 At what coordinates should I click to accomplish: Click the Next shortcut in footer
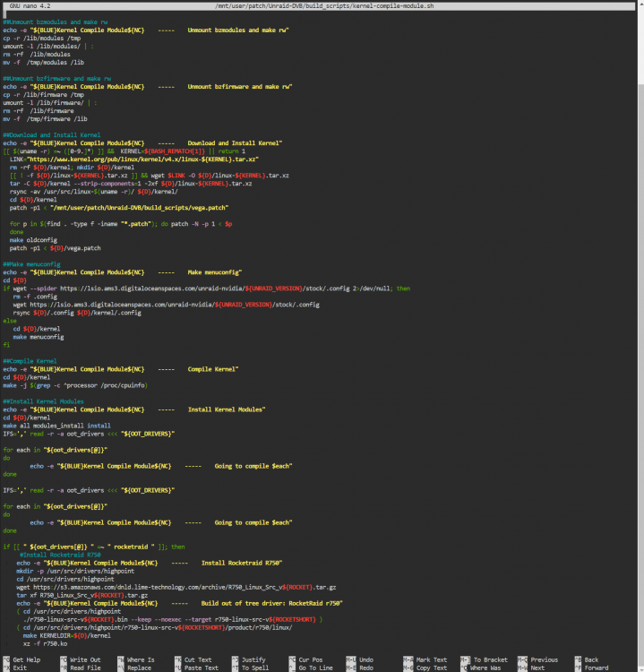pyautogui.click(x=531, y=668)
